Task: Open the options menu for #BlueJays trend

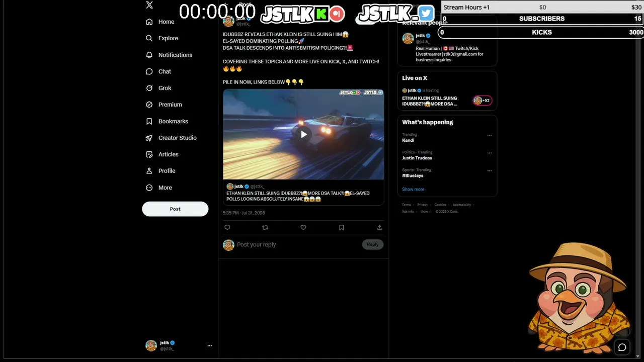Action: pos(490,170)
